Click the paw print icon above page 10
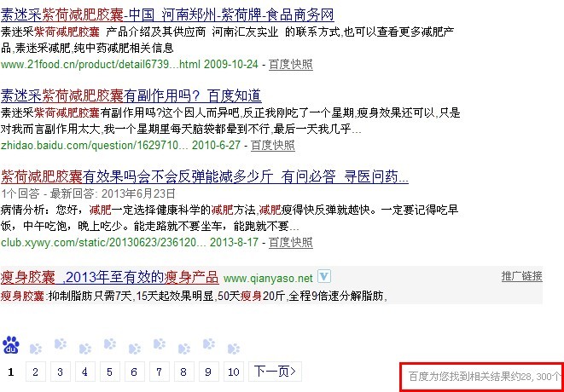Image resolution: width=564 pixels, height=392 pixels. click(x=234, y=349)
